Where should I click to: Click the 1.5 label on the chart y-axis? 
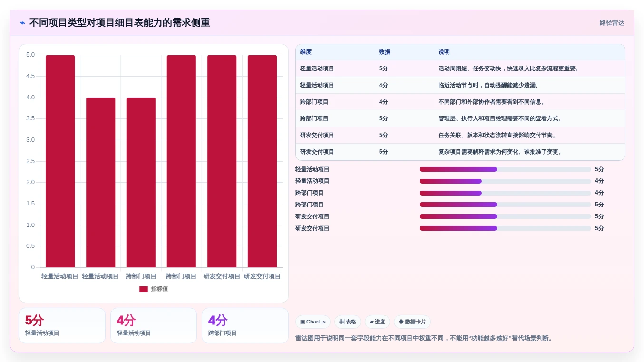tap(30, 204)
